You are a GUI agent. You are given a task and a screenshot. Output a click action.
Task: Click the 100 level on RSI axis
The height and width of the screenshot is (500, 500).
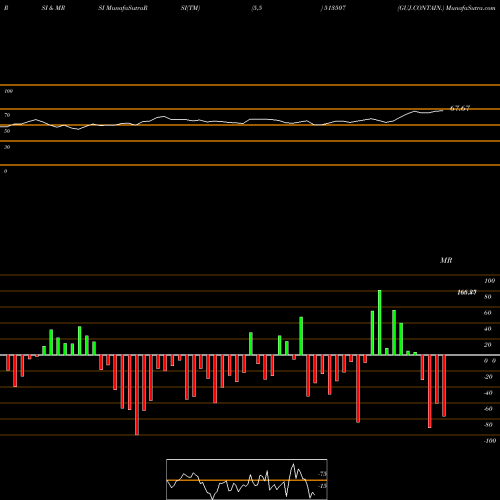tap(8, 91)
